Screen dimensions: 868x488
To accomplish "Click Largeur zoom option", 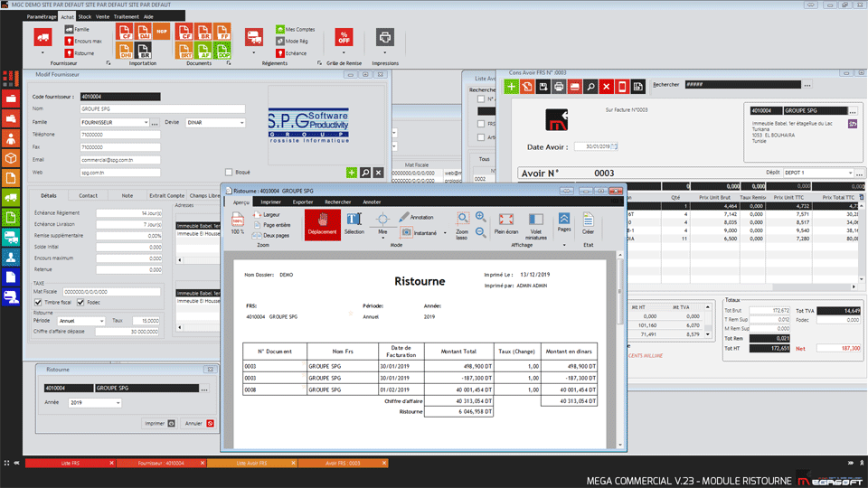I will click(267, 215).
